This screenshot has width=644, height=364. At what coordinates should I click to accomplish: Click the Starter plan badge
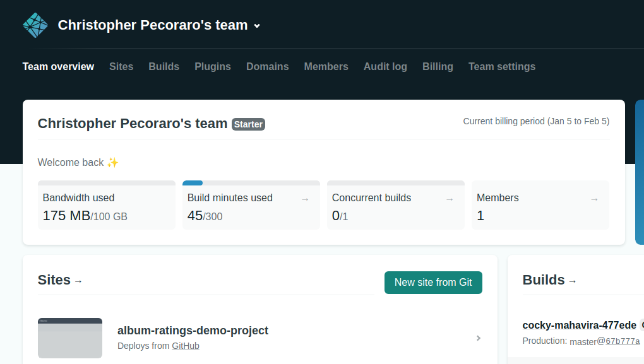pyautogui.click(x=248, y=124)
